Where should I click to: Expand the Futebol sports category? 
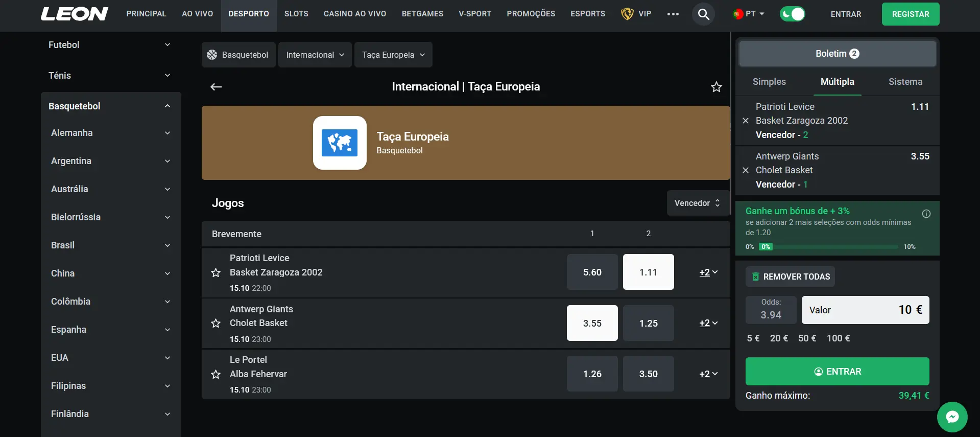click(111, 45)
